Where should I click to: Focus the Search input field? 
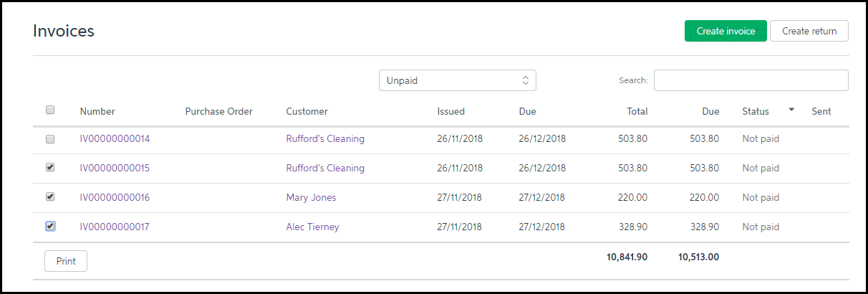pyautogui.click(x=751, y=80)
